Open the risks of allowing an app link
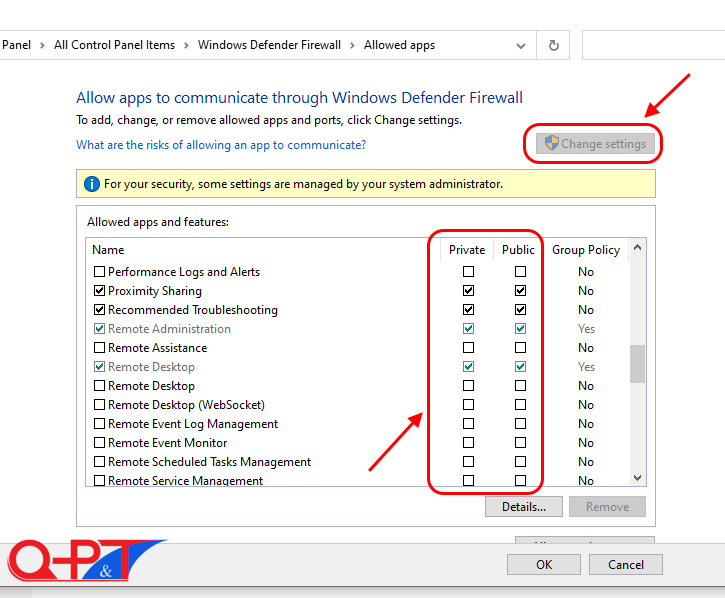725x598 pixels. click(x=221, y=145)
